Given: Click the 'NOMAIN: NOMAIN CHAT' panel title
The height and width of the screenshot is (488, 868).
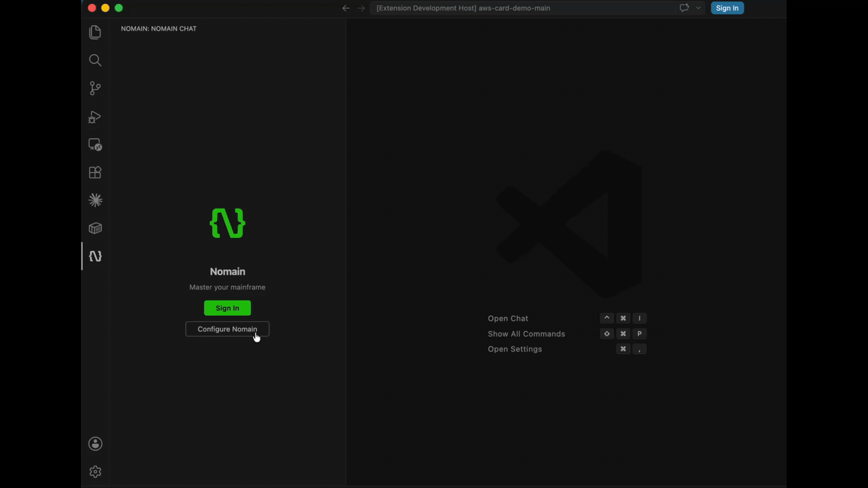Looking at the screenshot, I should pyautogui.click(x=159, y=28).
